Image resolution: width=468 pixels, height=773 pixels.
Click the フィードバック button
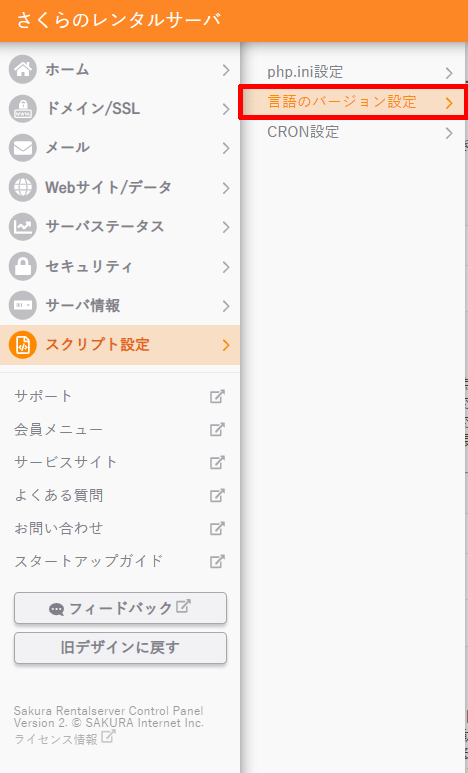pos(120,608)
